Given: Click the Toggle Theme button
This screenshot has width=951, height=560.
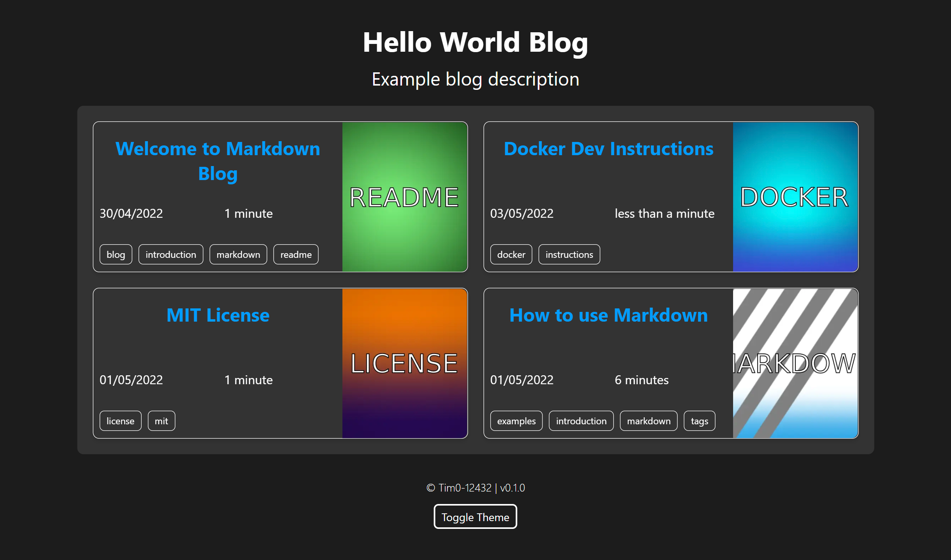Looking at the screenshot, I should click(x=475, y=517).
